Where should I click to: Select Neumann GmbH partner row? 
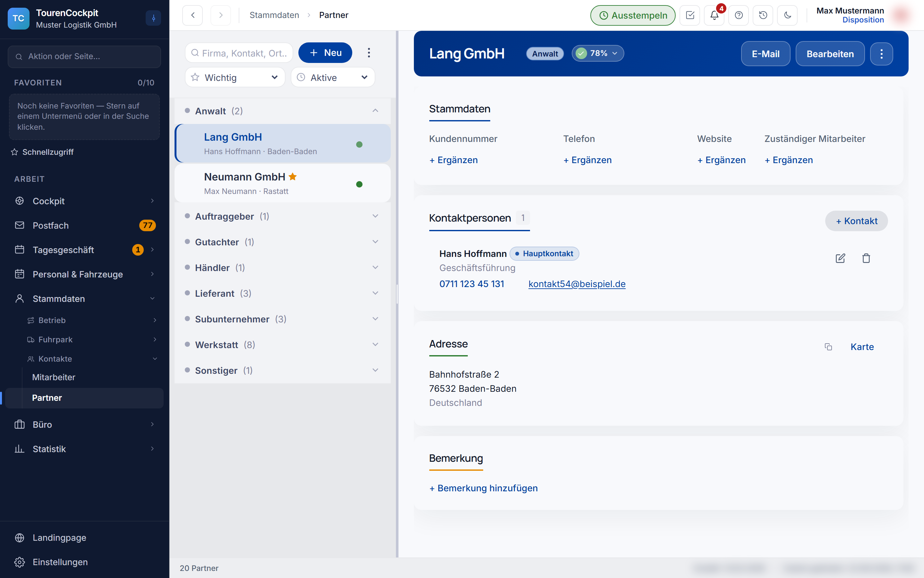[283, 183]
